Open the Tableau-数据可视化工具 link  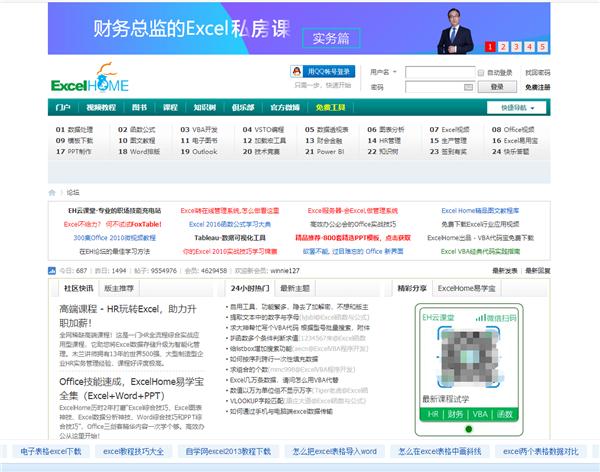[230, 238]
